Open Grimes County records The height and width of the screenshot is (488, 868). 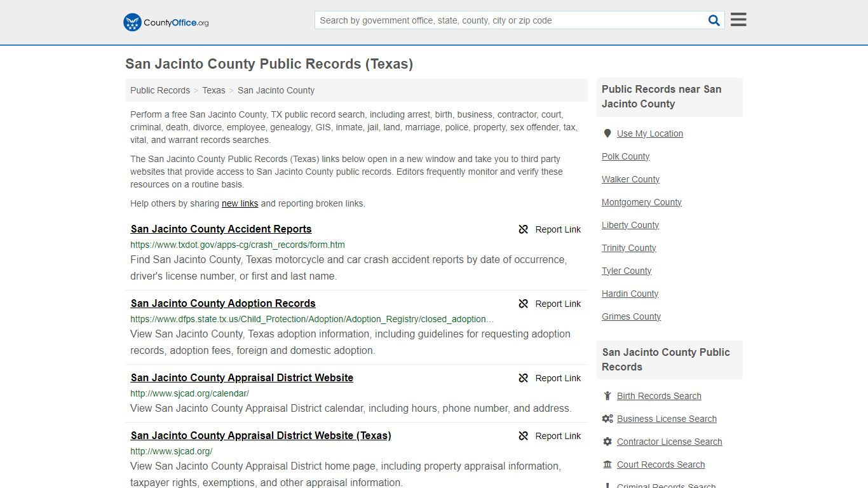coord(632,316)
